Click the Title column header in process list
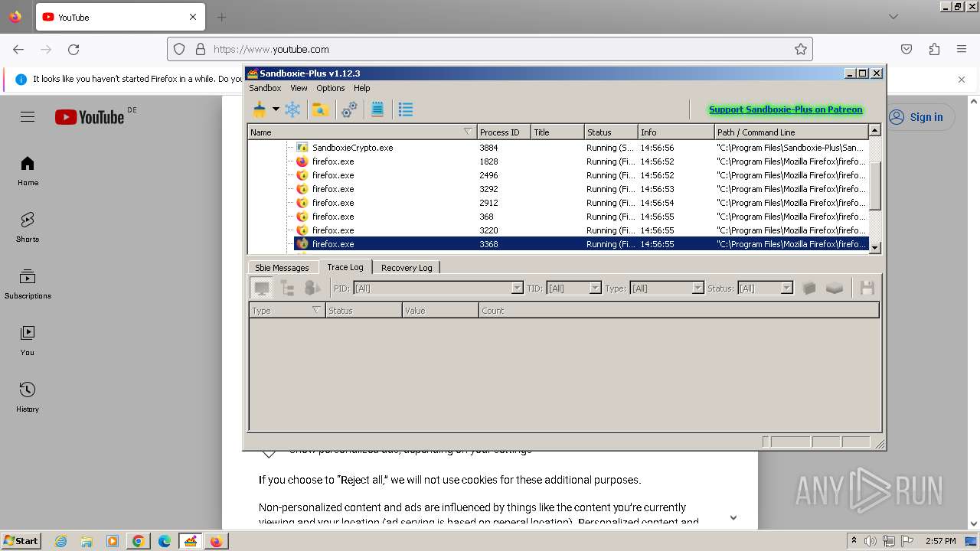The height and width of the screenshot is (551, 980). pyautogui.click(x=557, y=132)
